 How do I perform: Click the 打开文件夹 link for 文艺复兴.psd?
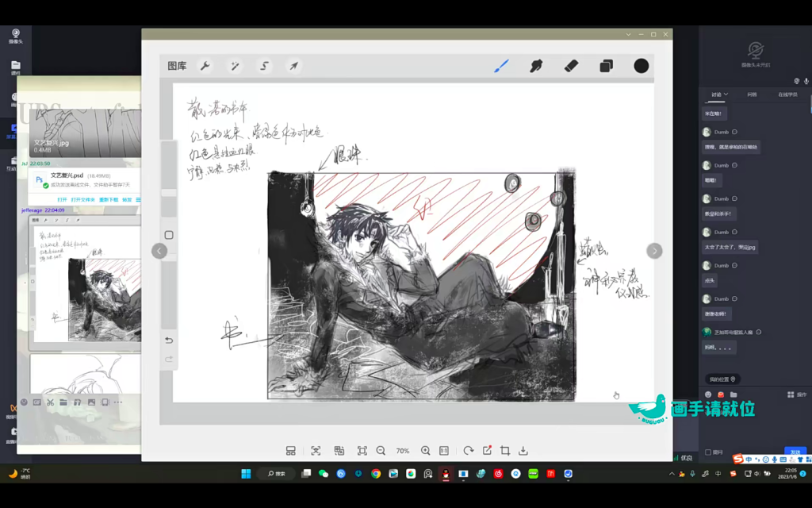82,200
